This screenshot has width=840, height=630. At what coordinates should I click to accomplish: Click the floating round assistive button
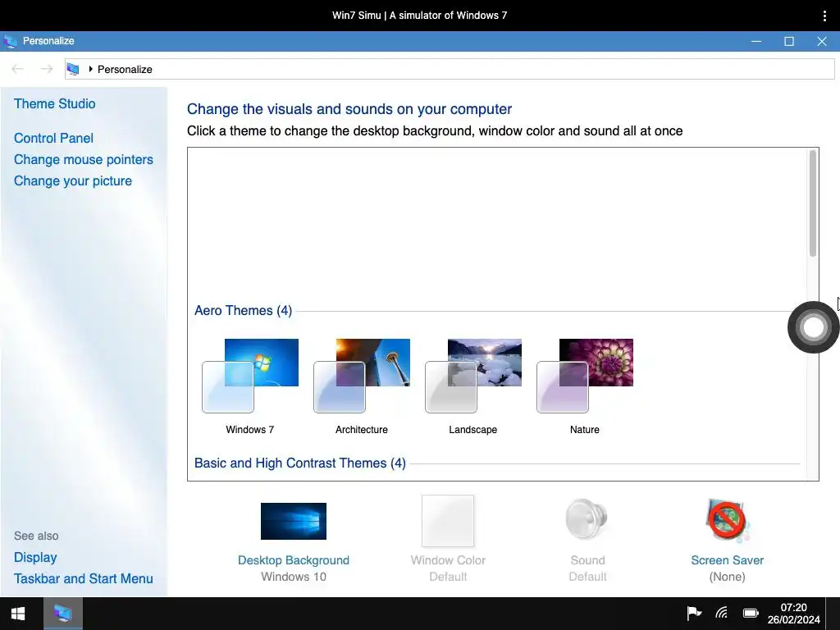813,327
